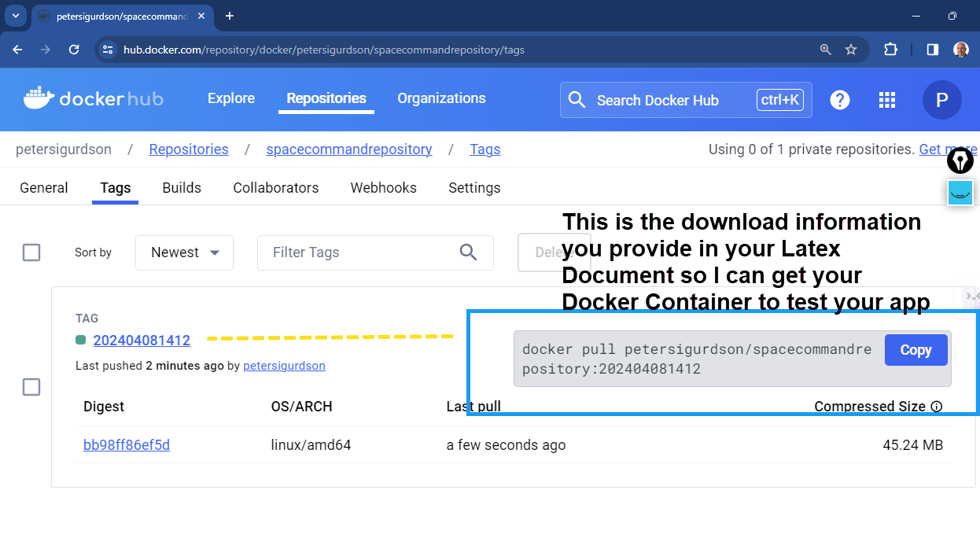The width and height of the screenshot is (980, 538).
Task: Reload the Docker Hub page
Action: click(74, 50)
